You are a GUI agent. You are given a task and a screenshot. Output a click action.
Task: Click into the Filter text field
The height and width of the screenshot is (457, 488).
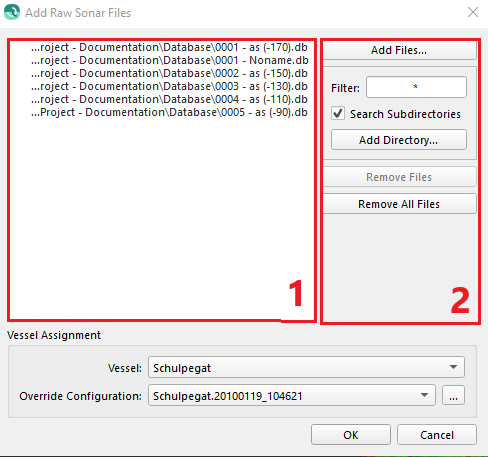416,87
